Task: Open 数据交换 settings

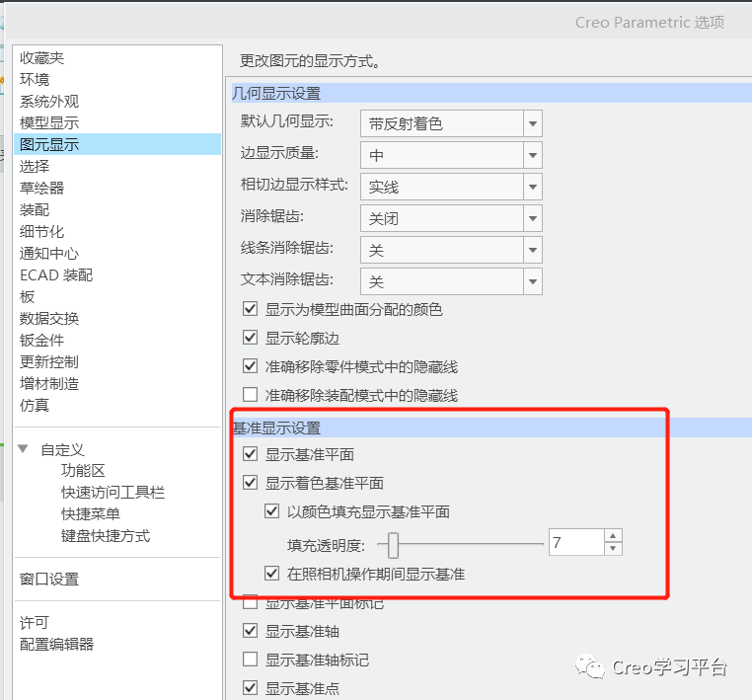Action: pyautogui.click(x=49, y=319)
